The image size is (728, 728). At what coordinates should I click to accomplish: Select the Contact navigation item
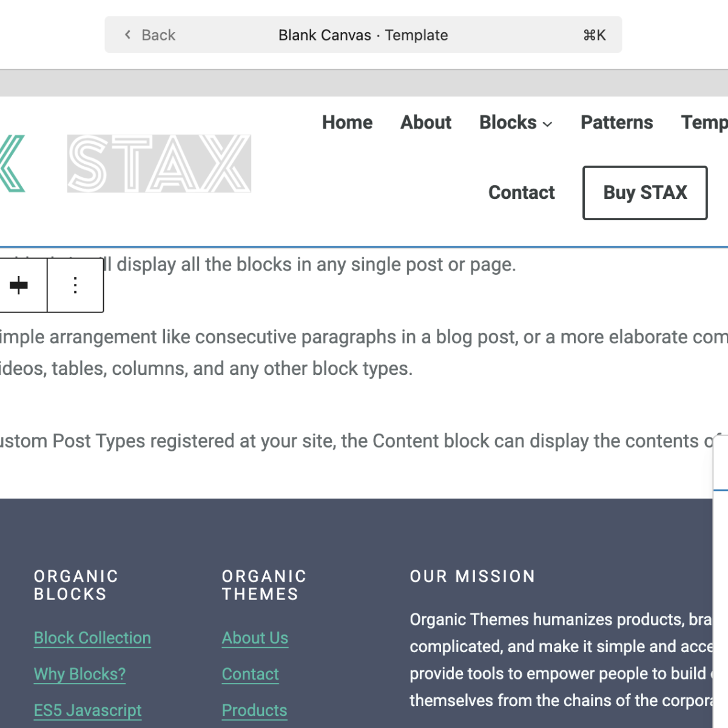coord(522,193)
